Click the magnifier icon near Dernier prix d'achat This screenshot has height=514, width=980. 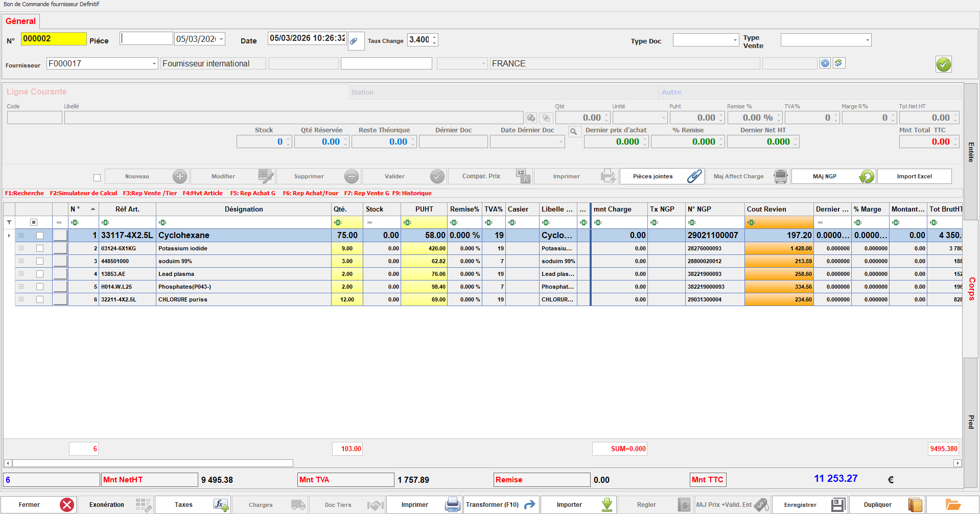coord(574,132)
